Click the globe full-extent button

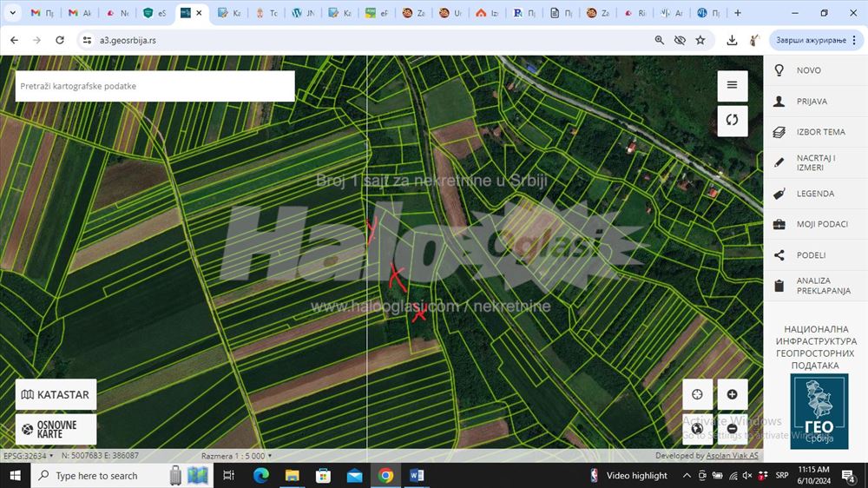coord(697,429)
